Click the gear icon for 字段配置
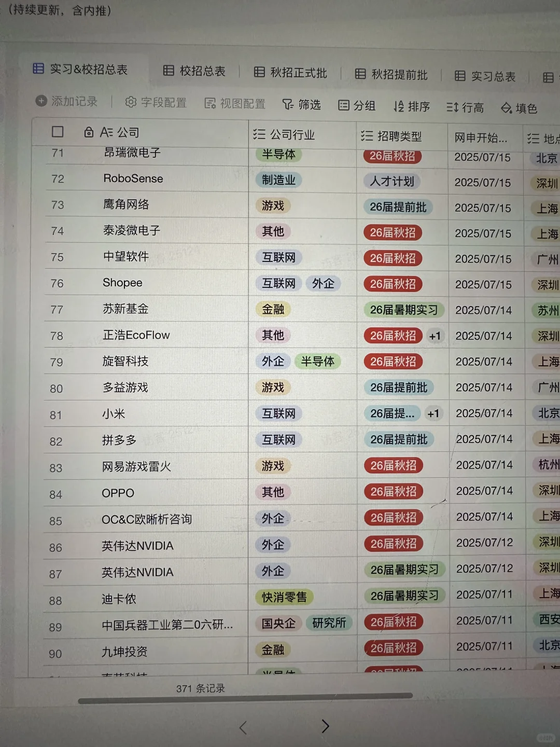 [131, 102]
